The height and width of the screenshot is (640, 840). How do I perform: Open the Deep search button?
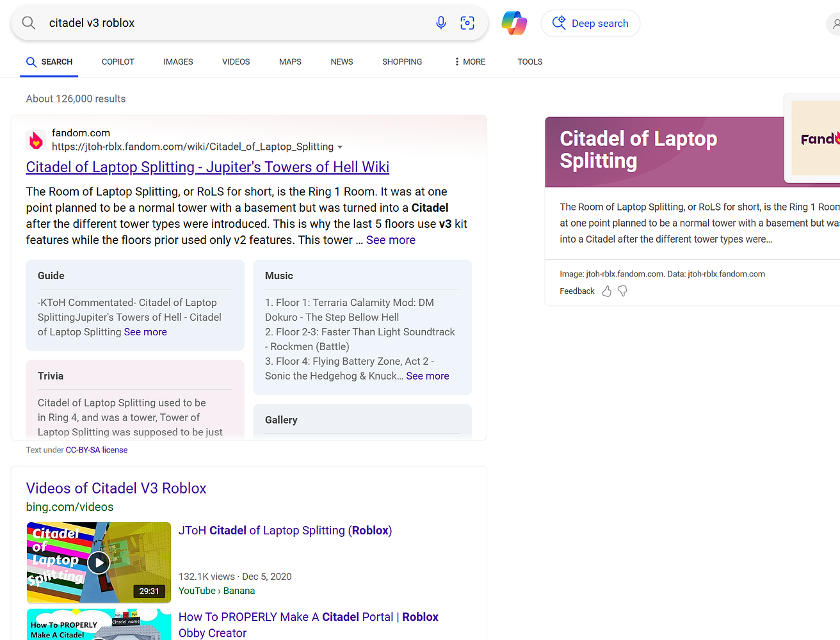590,23
